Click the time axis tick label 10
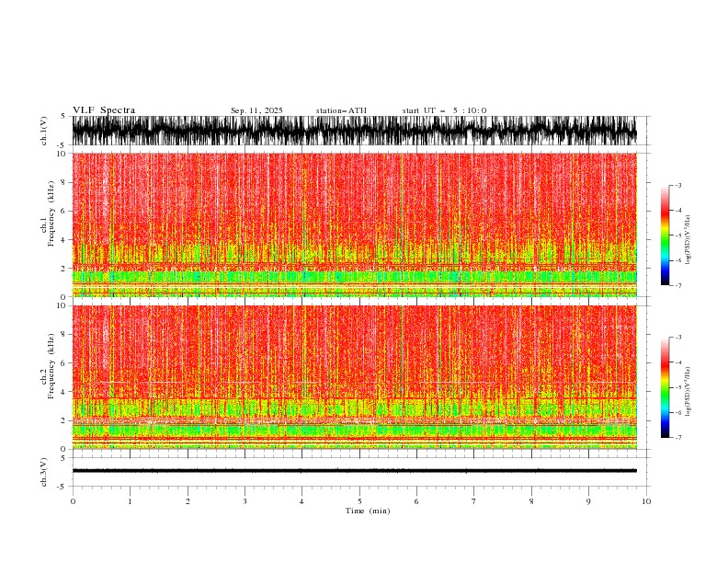The width and height of the screenshot is (728, 563). click(646, 501)
